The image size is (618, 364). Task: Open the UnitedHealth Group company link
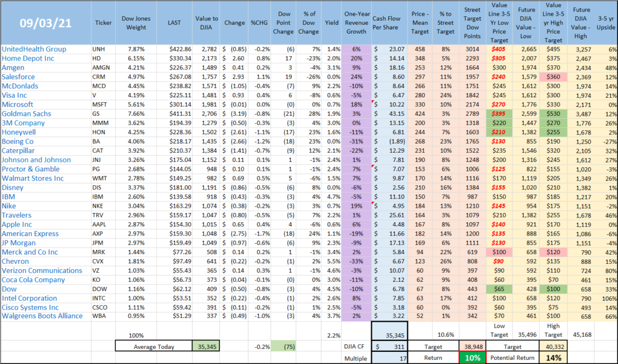point(34,49)
